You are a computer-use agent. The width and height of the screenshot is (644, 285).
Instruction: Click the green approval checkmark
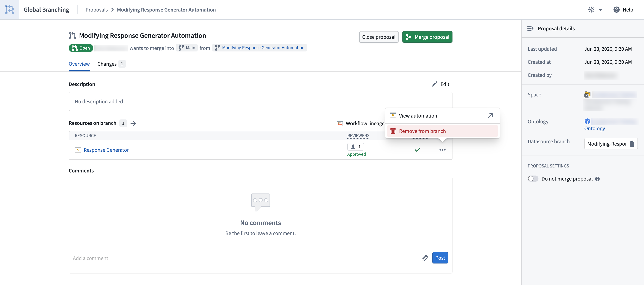pyautogui.click(x=417, y=150)
